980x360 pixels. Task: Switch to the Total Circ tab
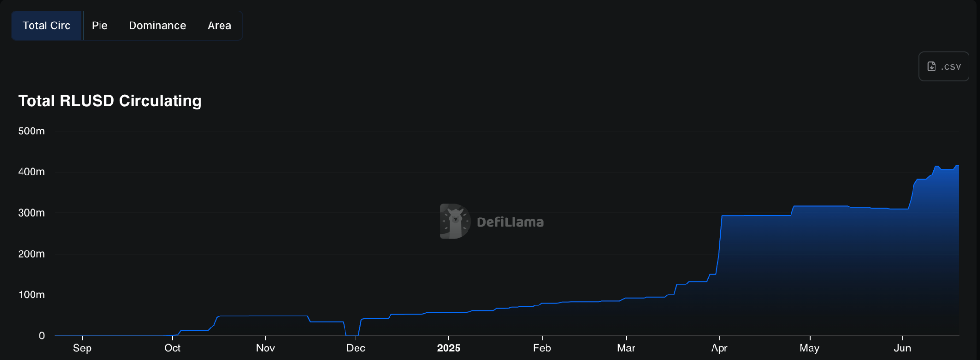click(x=47, y=26)
